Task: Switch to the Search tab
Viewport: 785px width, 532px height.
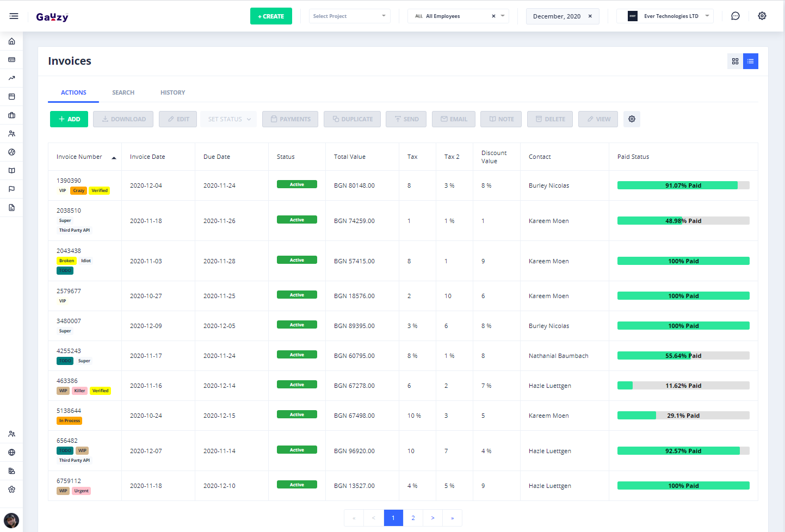Action: pos(123,92)
